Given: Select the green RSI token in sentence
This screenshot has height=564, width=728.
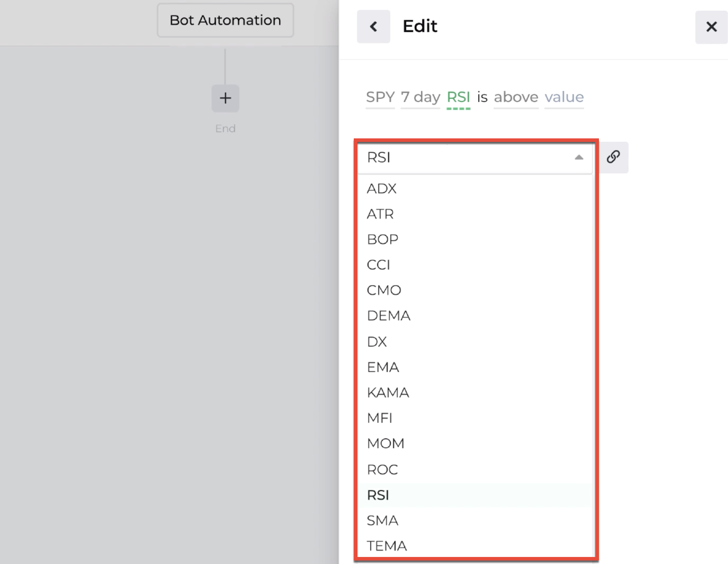Looking at the screenshot, I should (458, 97).
